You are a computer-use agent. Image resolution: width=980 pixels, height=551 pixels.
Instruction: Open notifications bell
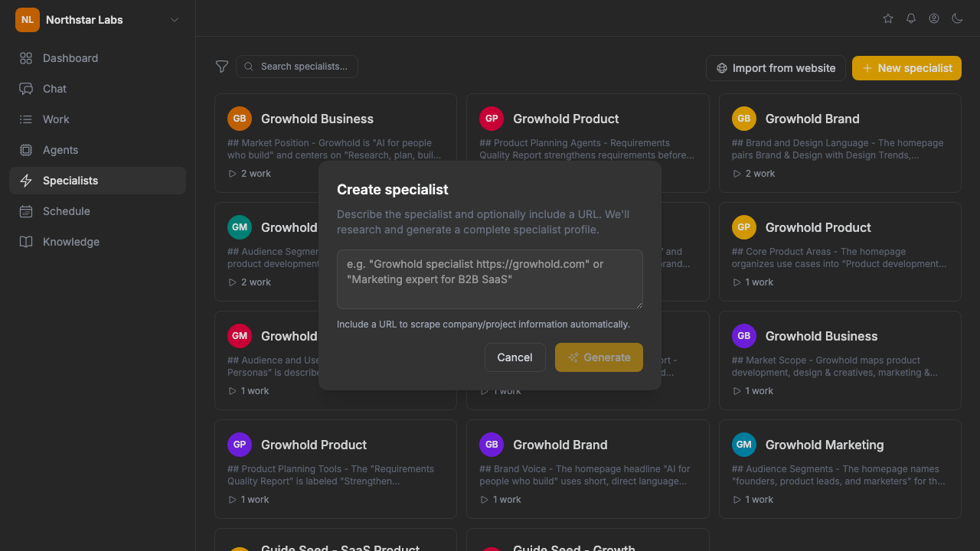coord(911,18)
